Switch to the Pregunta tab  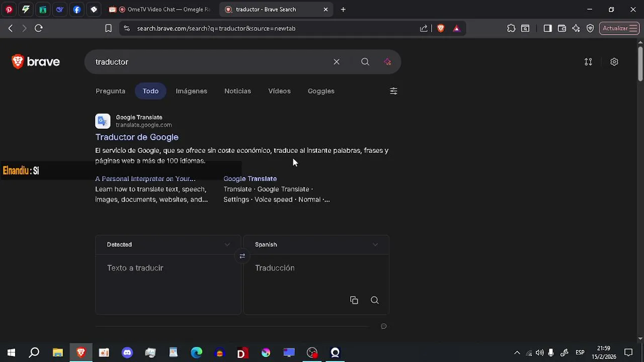(110, 91)
